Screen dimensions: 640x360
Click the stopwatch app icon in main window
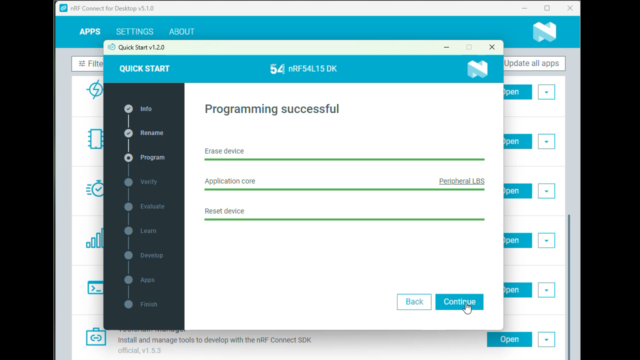[95, 188]
